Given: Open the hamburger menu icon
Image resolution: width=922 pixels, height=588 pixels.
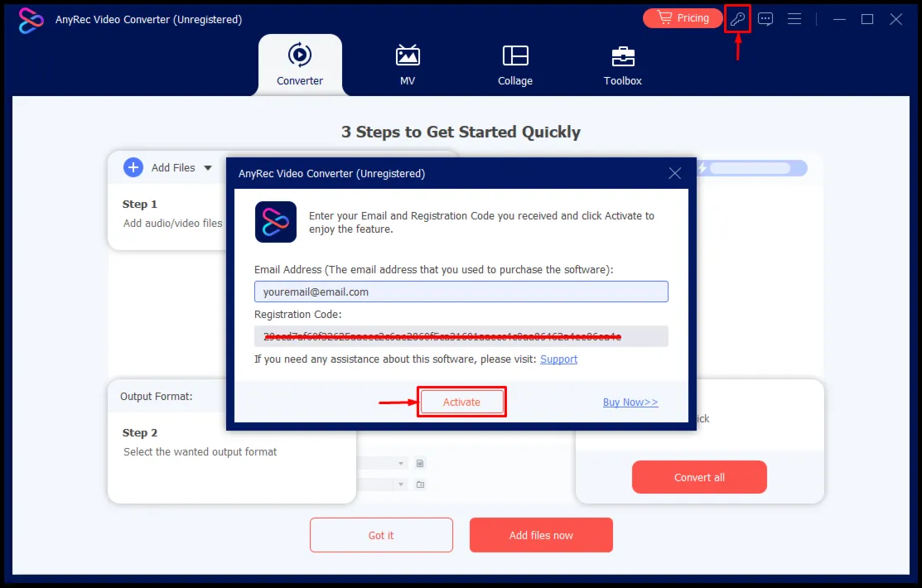Looking at the screenshot, I should click(x=794, y=19).
